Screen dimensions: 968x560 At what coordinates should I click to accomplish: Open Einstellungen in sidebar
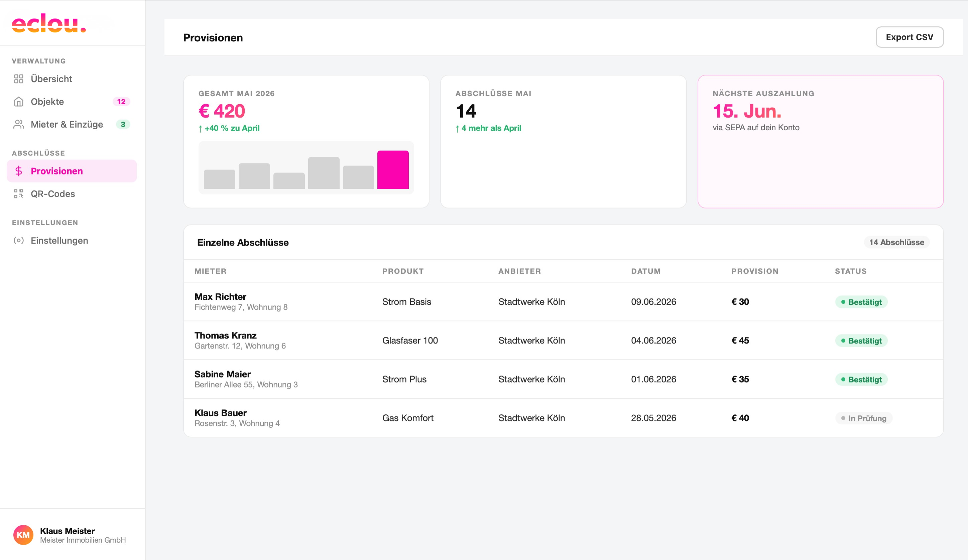(x=72, y=241)
